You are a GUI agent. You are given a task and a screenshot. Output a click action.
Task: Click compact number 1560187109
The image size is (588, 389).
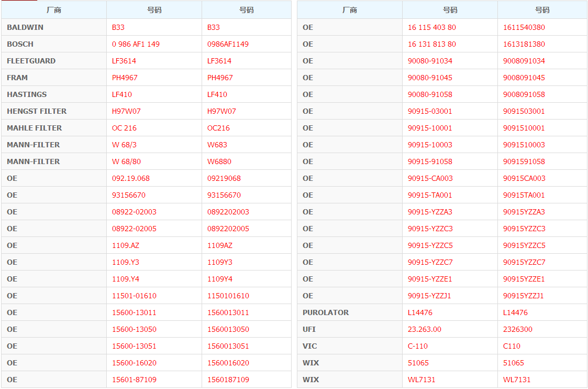point(228,380)
